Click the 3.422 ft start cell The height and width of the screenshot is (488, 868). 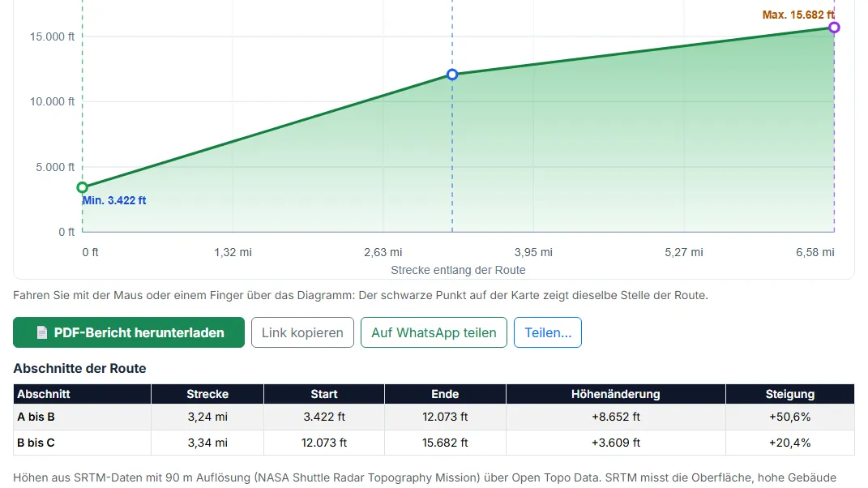point(324,417)
